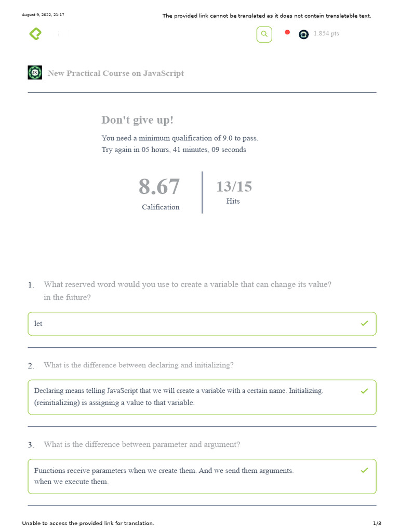Open the user profile avatar
Viewport: 399px width, 532px height.
pyautogui.click(x=303, y=34)
